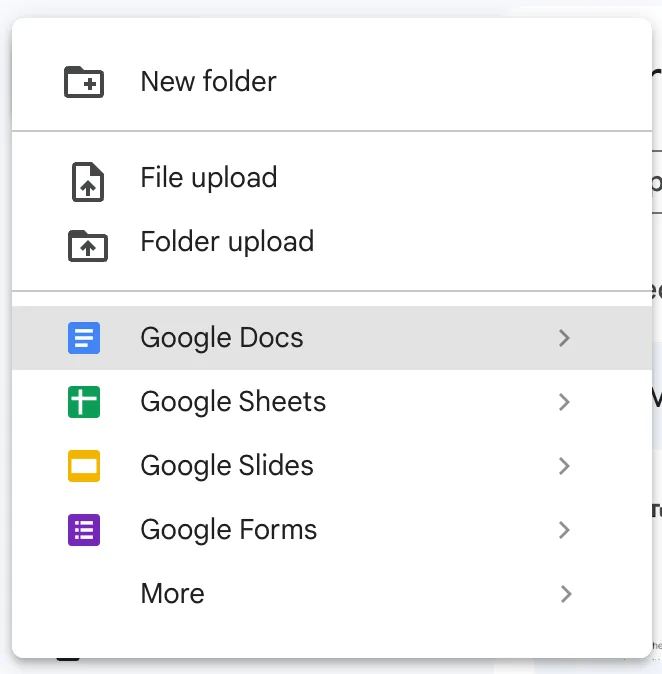Click the purple Google Forms icon
This screenshot has height=674, width=662.
84,530
